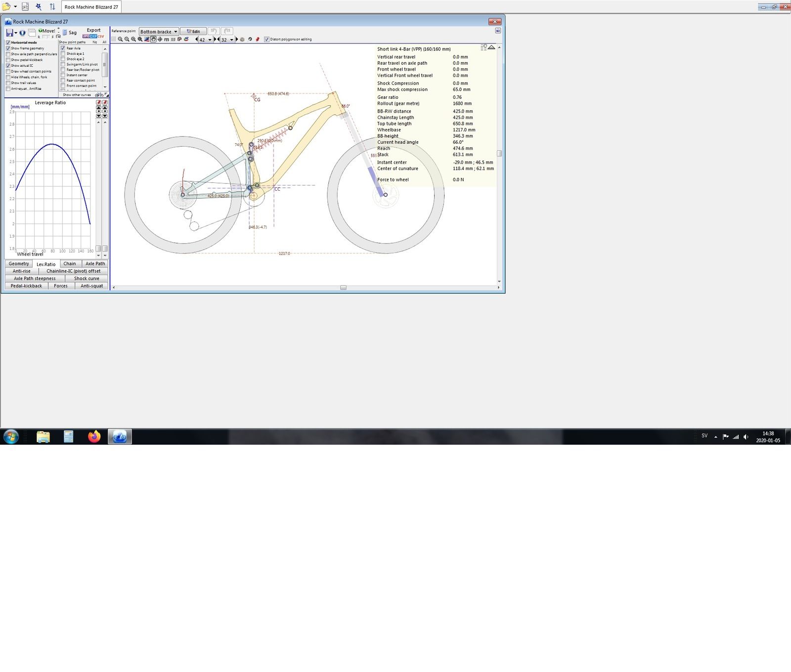This screenshot has height=672, width=791.
Task: Disable the Horizontal mode checkbox
Action: (8, 42)
